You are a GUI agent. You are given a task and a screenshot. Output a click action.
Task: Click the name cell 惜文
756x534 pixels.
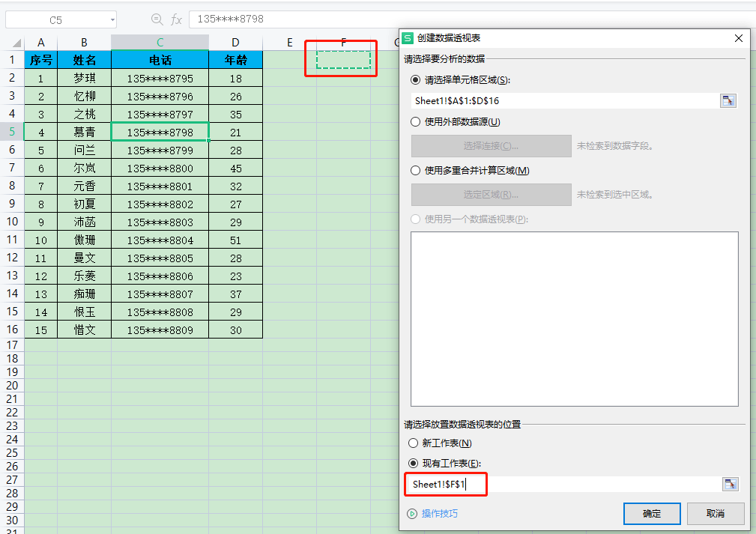[x=85, y=330]
